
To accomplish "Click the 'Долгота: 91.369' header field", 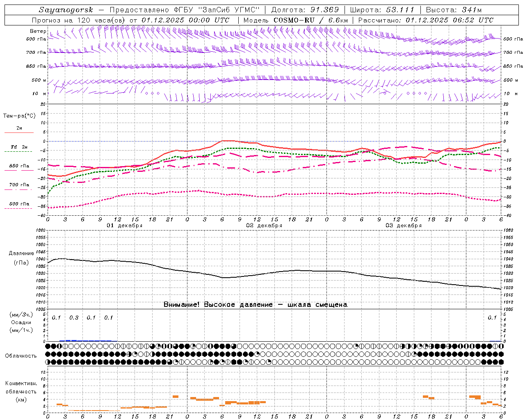I will (x=305, y=10).
